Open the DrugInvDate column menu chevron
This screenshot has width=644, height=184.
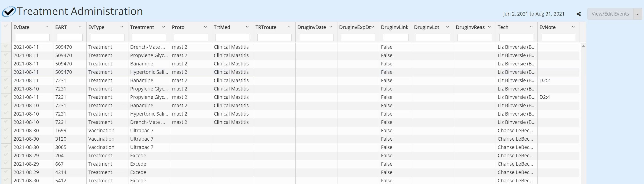point(331,27)
